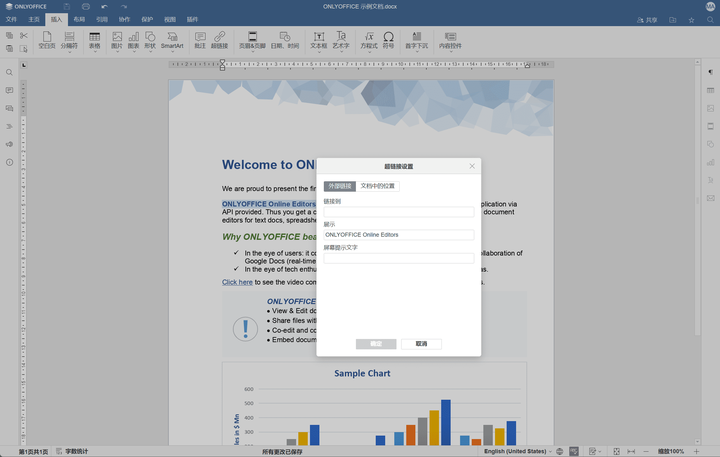Expand the 形状 (shape) dropdown
Viewport: 720px width, 457px height.
tap(150, 40)
